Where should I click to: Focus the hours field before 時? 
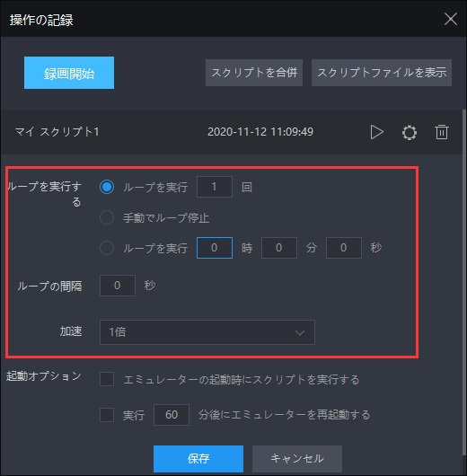pos(215,248)
